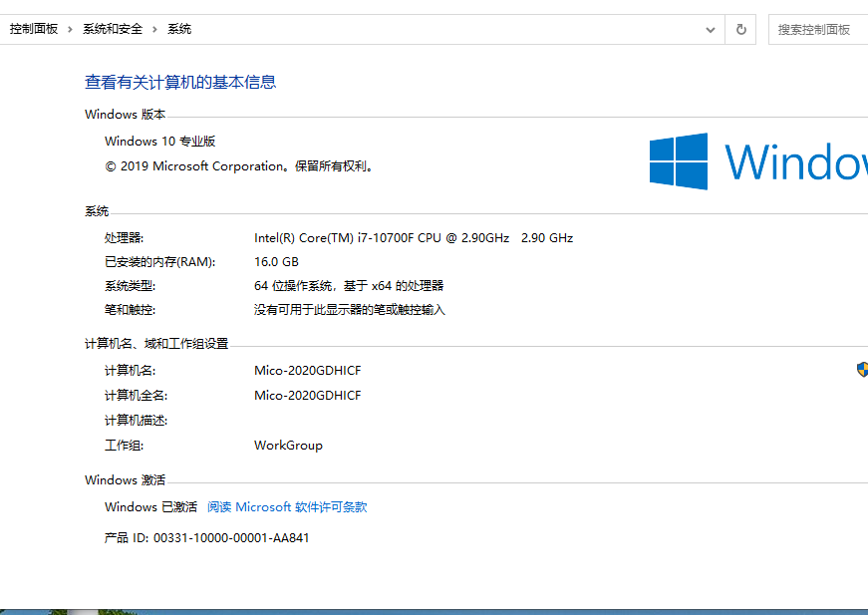Click the shield icon beside computer name

tap(862, 370)
